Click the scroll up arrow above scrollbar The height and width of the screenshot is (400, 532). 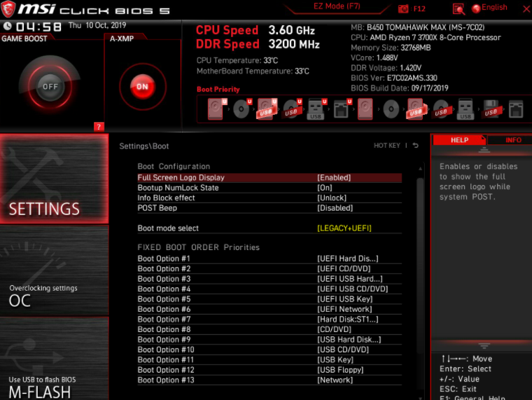(421, 168)
